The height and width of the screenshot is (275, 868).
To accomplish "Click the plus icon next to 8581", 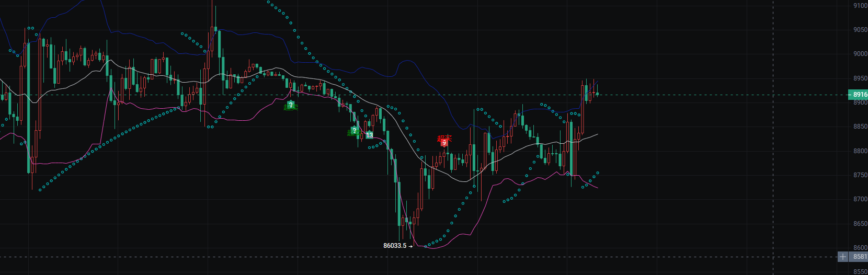I will tap(842, 257).
